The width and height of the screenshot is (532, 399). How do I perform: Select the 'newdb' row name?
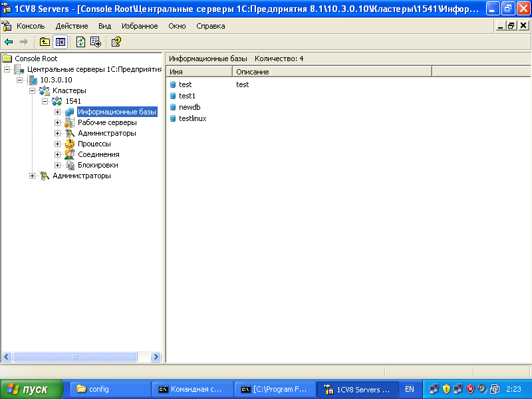click(190, 107)
